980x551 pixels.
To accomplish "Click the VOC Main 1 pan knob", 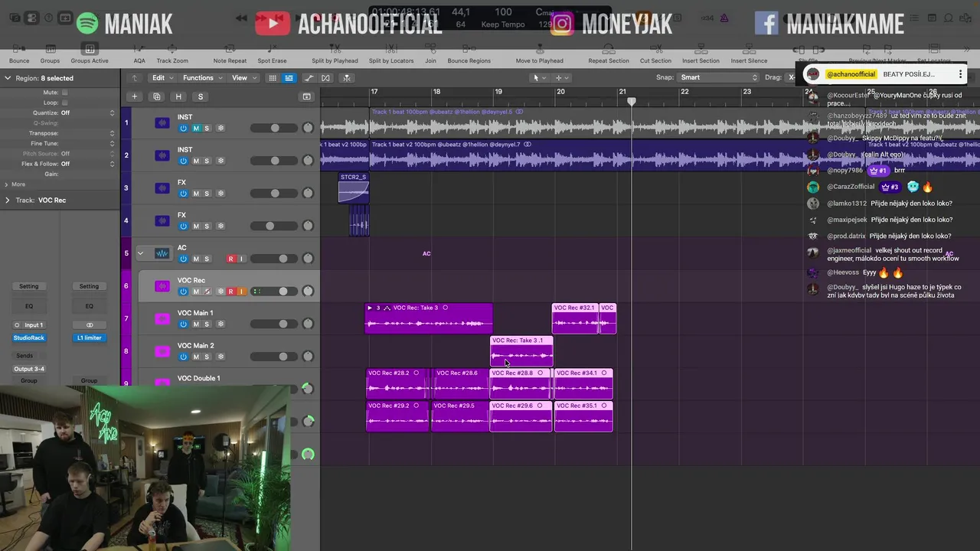I will [308, 324].
